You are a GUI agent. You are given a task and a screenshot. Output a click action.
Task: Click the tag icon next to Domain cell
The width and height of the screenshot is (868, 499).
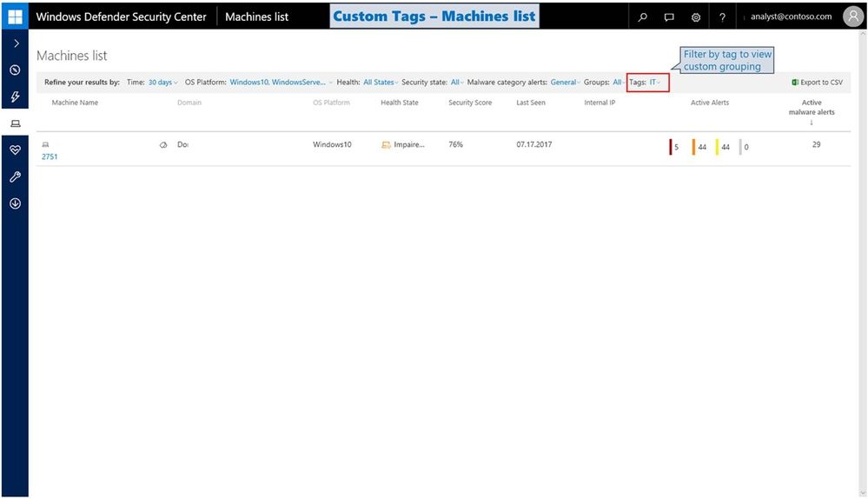coord(163,145)
